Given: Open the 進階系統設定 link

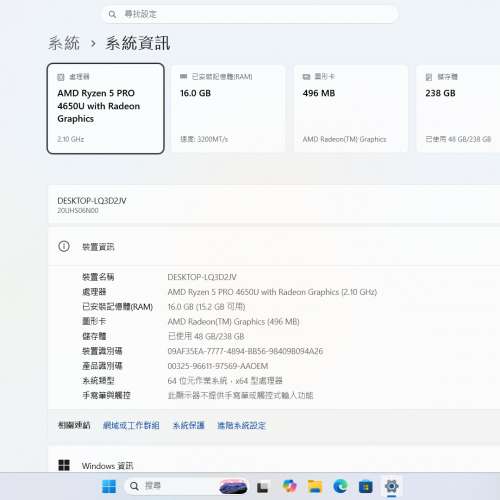Looking at the screenshot, I should click(241, 425).
